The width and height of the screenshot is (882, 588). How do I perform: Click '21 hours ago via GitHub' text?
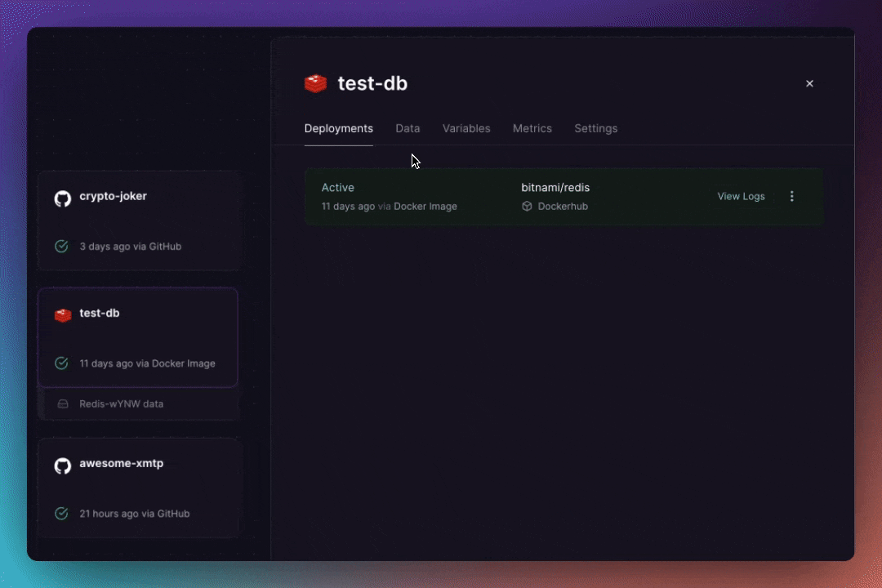(x=135, y=514)
